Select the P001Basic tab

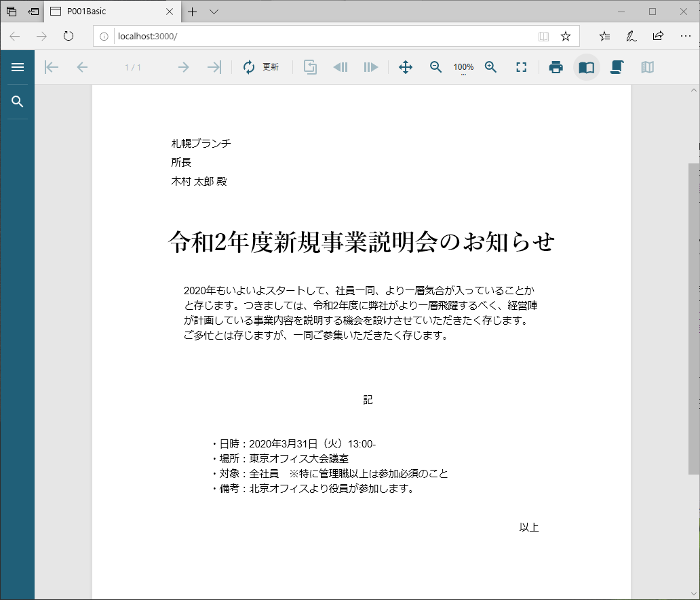[x=113, y=11]
